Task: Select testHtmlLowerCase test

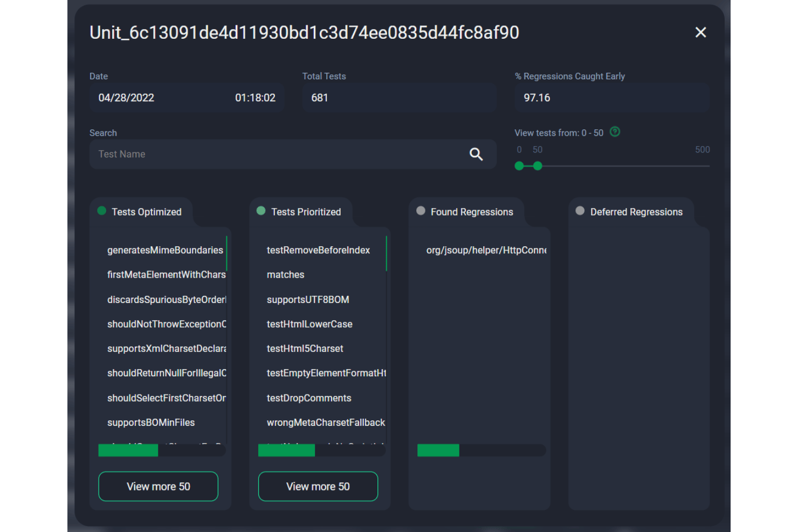Action: tap(309, 324)
